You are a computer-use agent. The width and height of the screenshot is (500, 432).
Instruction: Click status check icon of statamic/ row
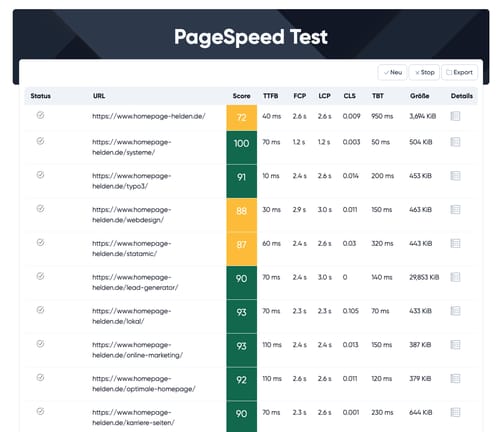40,242
